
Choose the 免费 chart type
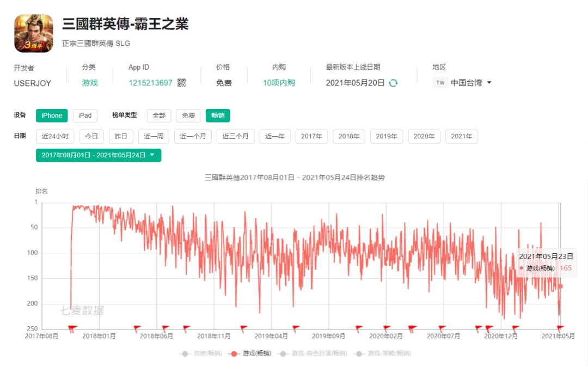188,115
